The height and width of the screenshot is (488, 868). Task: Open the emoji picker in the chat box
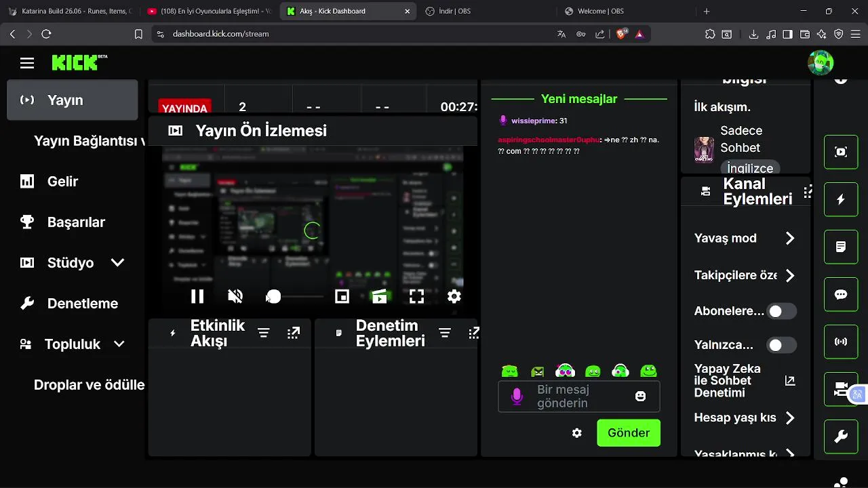[x=640, y=396]
